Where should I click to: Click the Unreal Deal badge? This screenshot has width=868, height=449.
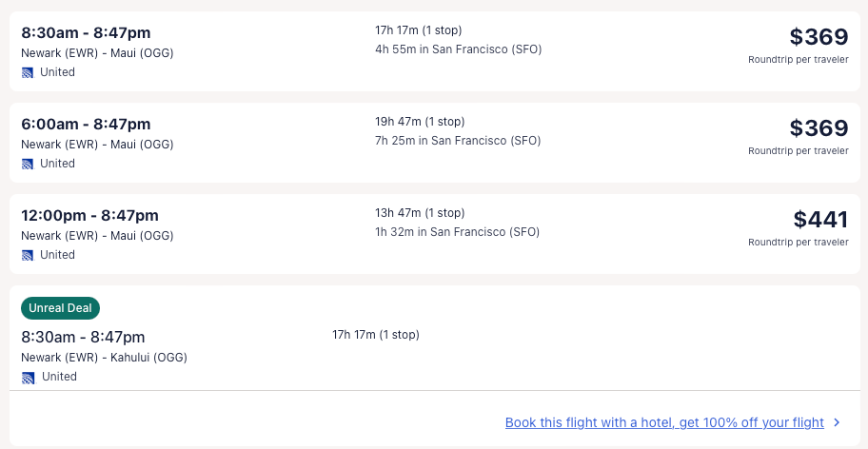(x=60, y=307)
